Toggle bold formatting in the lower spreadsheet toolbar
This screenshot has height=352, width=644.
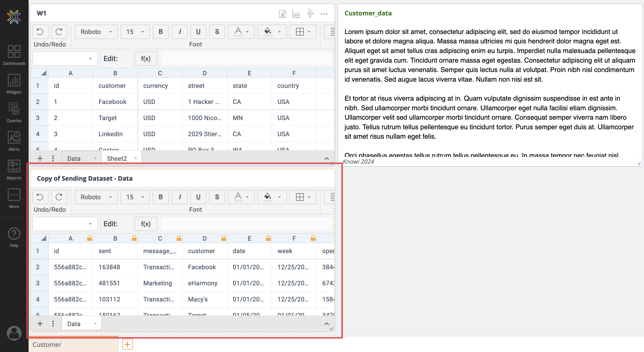pos(161,197)
